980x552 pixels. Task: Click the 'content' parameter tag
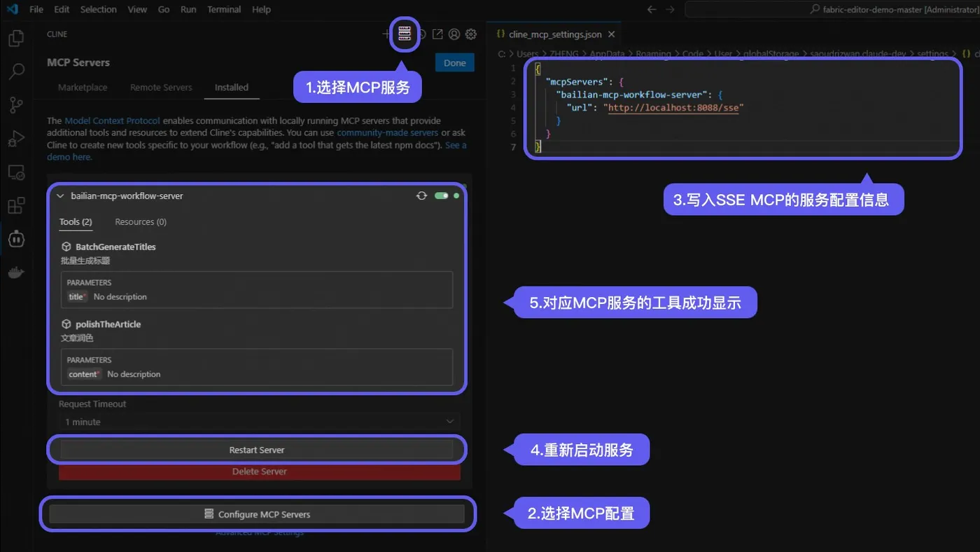pos(84,374)
